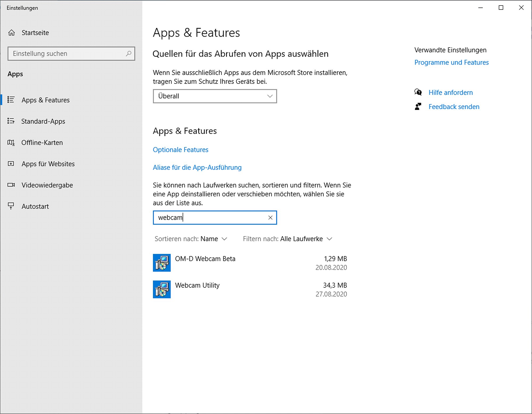Click the 1,29 MB size value
Screen dimensions: 532x414
[335, 258]
